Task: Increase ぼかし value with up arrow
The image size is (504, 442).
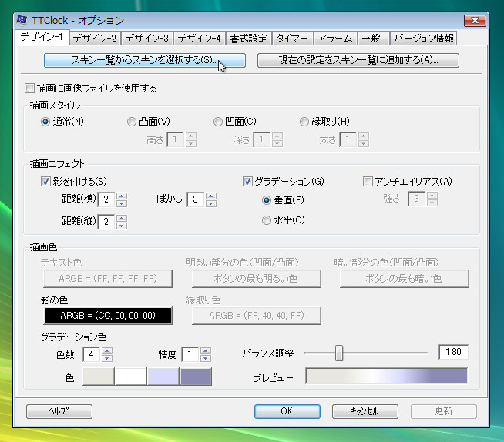Action: (211, 196)
